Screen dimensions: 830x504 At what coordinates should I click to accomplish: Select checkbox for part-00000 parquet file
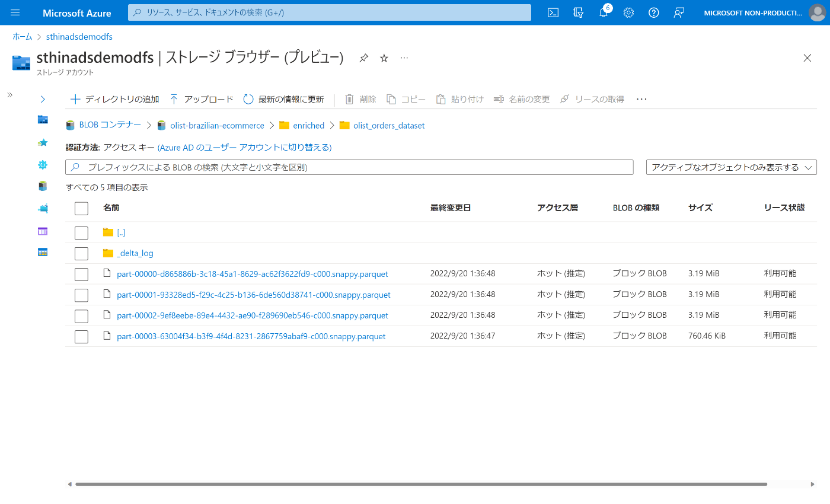click(81, 274)
